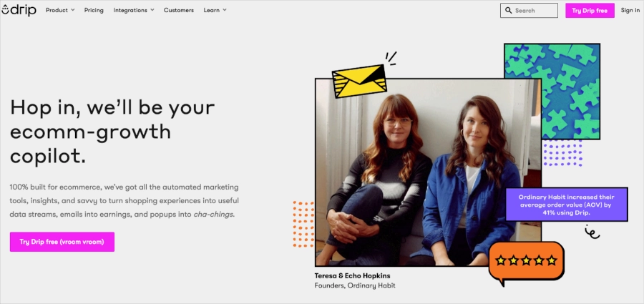644x304 pixels.
Task: Expand the Learn menu chevron
Action: [224, 10]
